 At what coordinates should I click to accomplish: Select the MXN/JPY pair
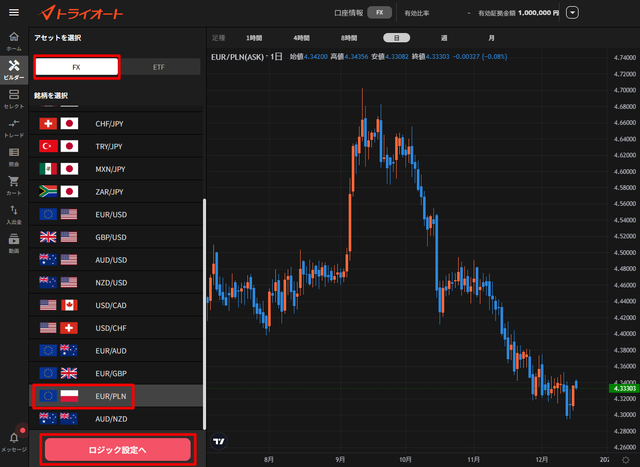click(x=116, y=169)
